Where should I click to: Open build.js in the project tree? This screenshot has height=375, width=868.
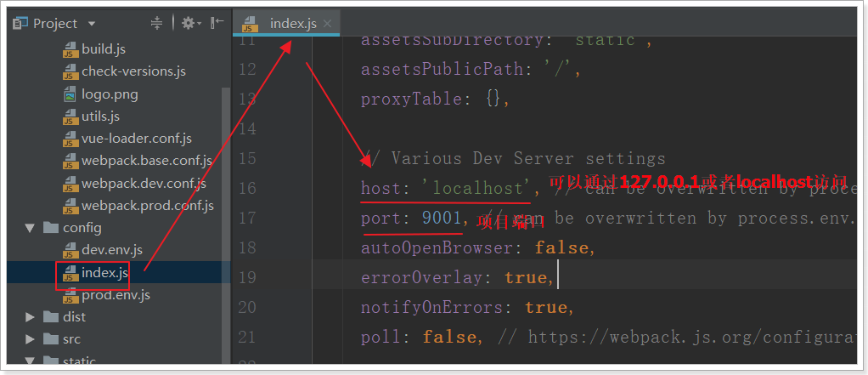pyautogui.click(x=104, y=49)
